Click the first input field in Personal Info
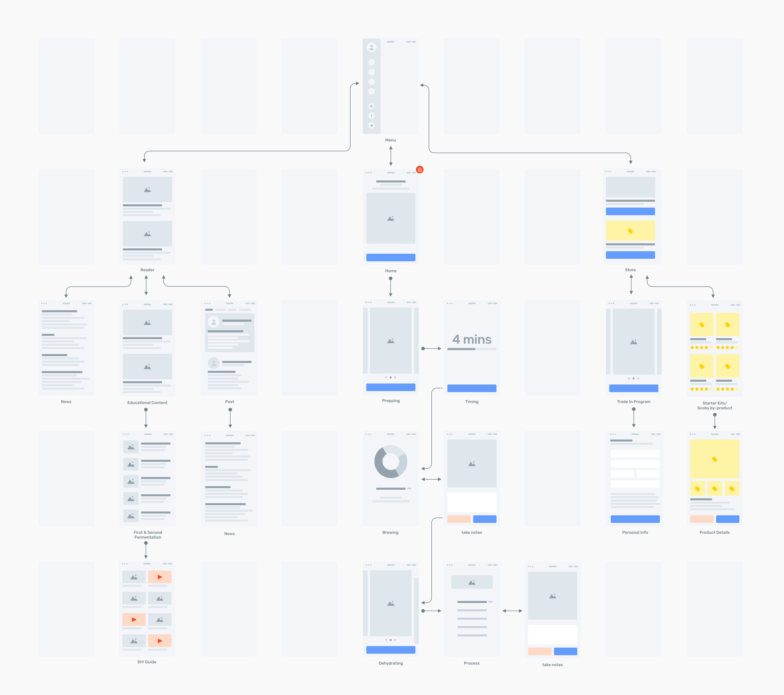This screenshot has height=695, width=784. [x=635, y=453]
